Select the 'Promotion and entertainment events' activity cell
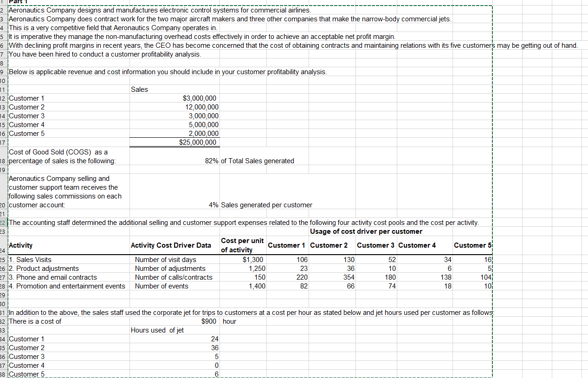Image resolution: width=588 pixels, height=378 pixels. pyautogui.click(x=70, y=286)
